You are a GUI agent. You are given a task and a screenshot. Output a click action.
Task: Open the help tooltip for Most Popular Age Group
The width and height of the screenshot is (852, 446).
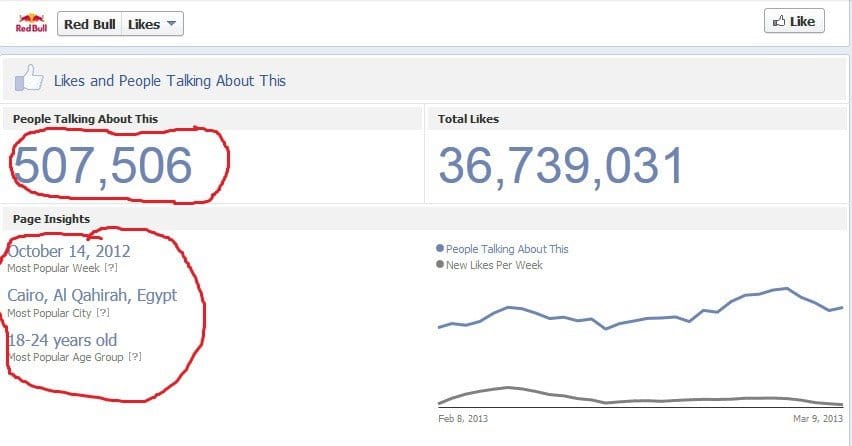(135, 357)
